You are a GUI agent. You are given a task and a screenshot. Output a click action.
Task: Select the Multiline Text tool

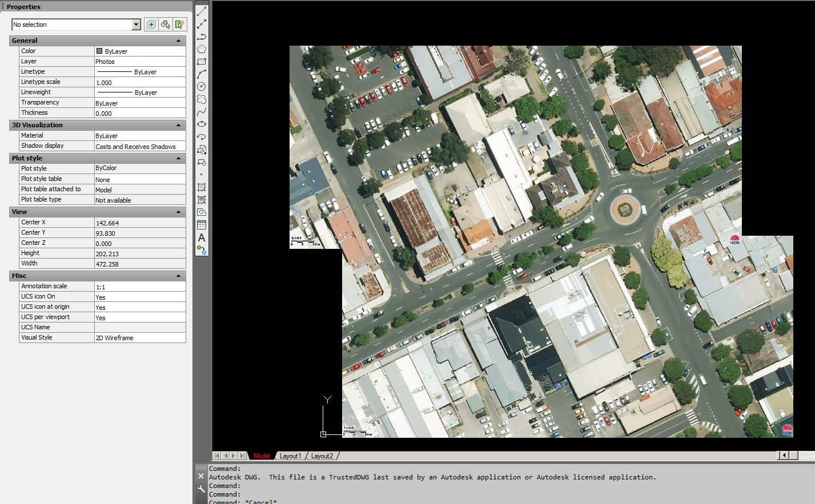click(x=202, y=237)
